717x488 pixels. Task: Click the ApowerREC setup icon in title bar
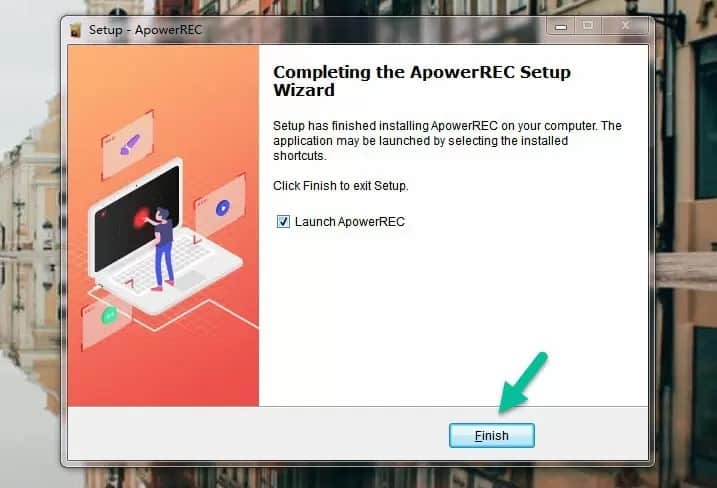[x=75, y=30]
